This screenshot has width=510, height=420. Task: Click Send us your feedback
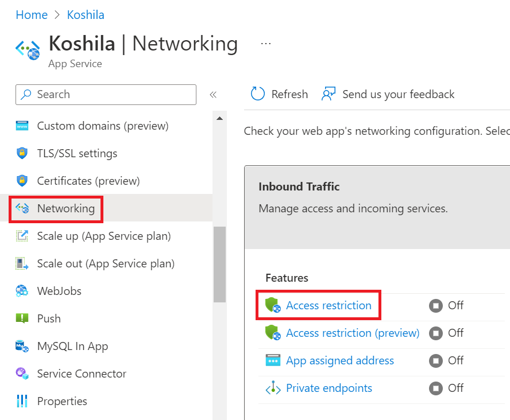click(399, 94)
